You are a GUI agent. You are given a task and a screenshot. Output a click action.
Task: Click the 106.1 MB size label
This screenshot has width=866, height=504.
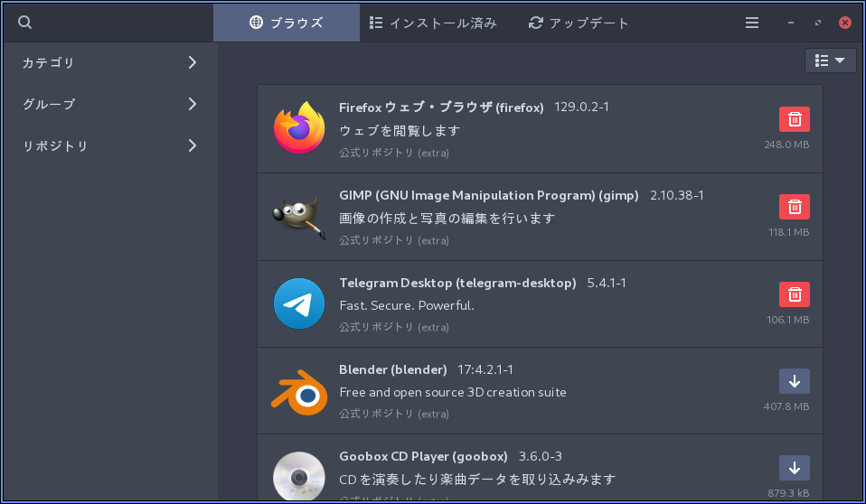[787, 320]
